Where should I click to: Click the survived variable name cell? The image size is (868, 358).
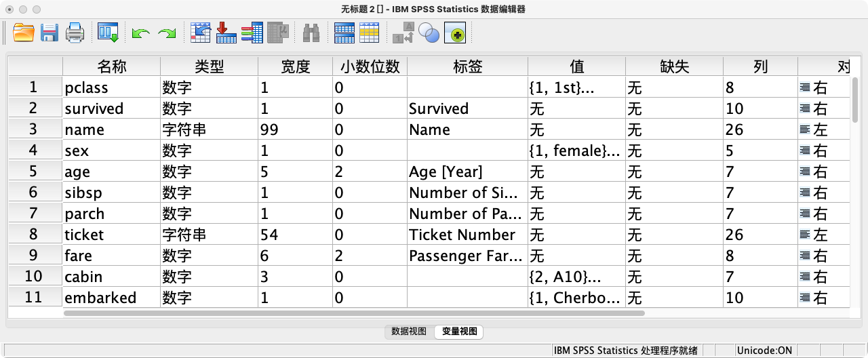click(x=112, y=108)
